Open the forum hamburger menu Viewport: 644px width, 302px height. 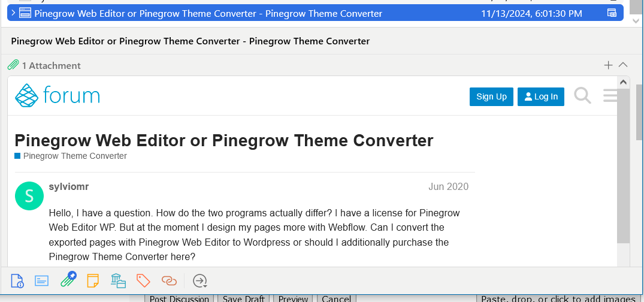[610, 96]
